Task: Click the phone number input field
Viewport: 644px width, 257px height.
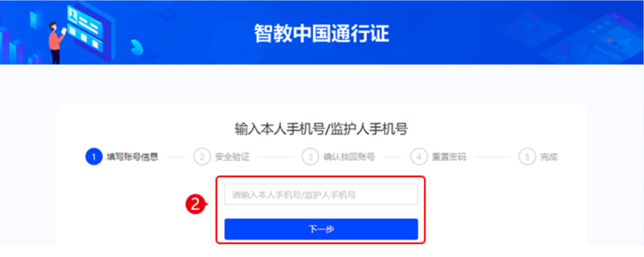Action: coord(321,194)
